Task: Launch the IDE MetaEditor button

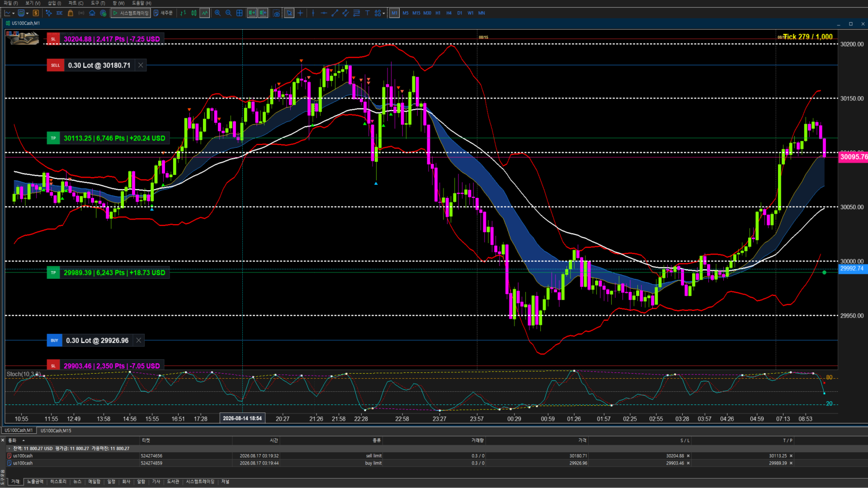Action: (x=59, y=13)
